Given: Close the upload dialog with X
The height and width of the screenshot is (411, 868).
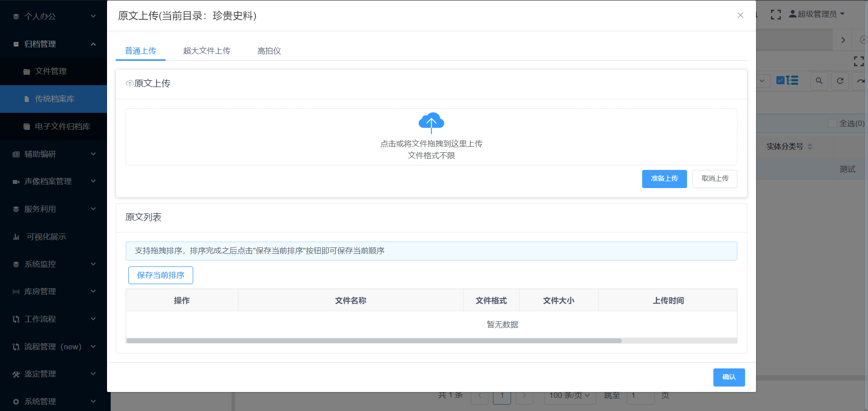Looking at the screenshot, I should (740, 15).
